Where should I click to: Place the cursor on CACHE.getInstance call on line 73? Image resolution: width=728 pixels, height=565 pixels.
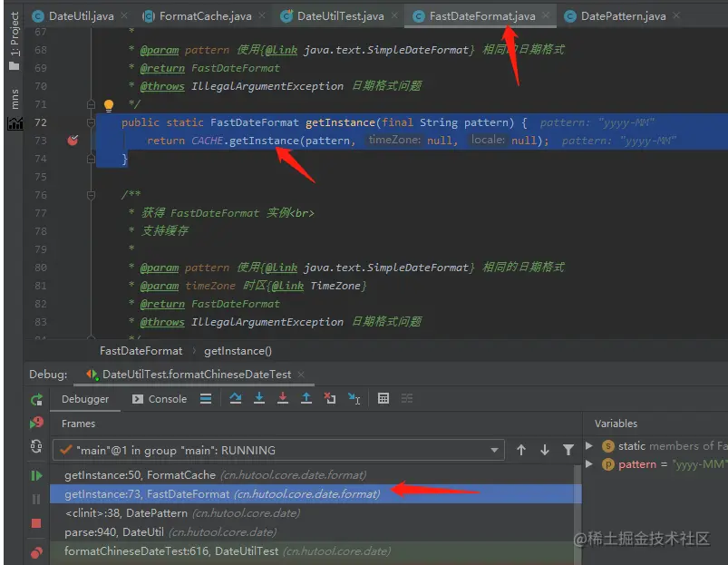pos(245,141)
